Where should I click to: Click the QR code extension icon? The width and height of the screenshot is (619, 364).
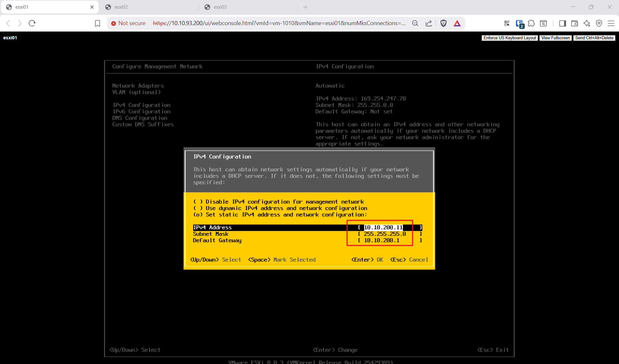click(507, 23)
